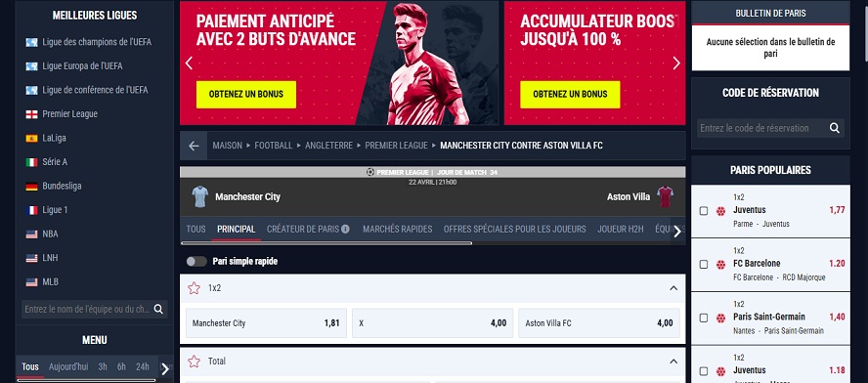Viewport: 868px width, 383px height.
Task: Expand more market tabs with right chevron
Action: tap(677, 232)
